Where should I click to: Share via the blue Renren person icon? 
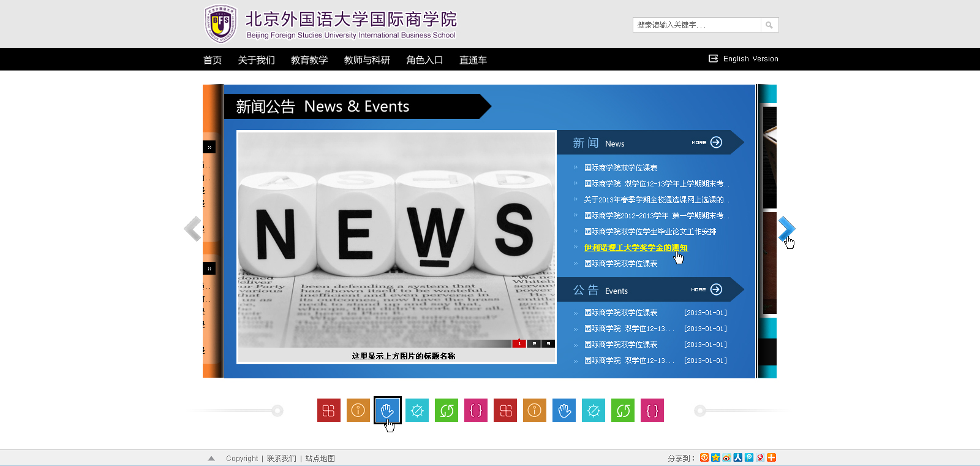coord(737,457)
